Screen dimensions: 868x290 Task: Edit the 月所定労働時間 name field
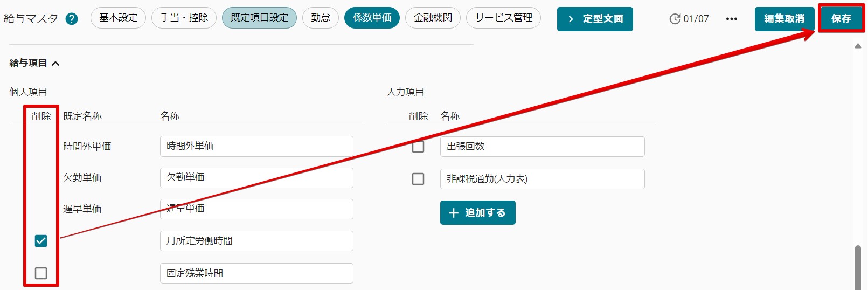(256, 241)
